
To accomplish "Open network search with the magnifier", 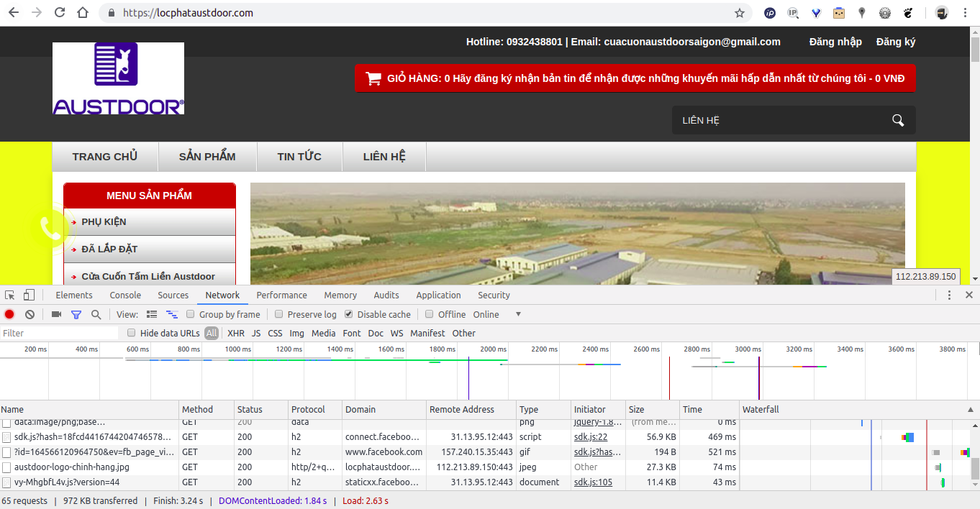I will coord(96,314).
